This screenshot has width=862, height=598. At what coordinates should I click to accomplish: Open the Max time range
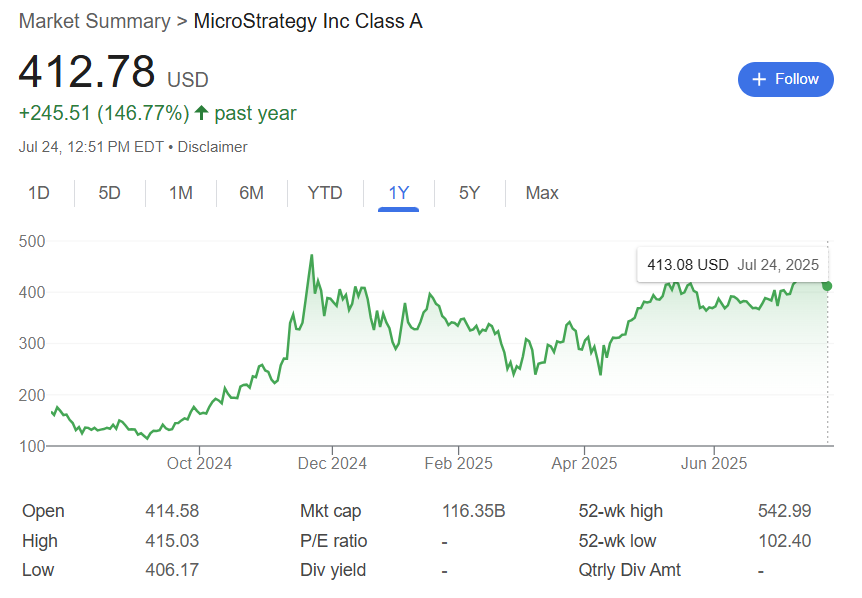tap(541, 193)
